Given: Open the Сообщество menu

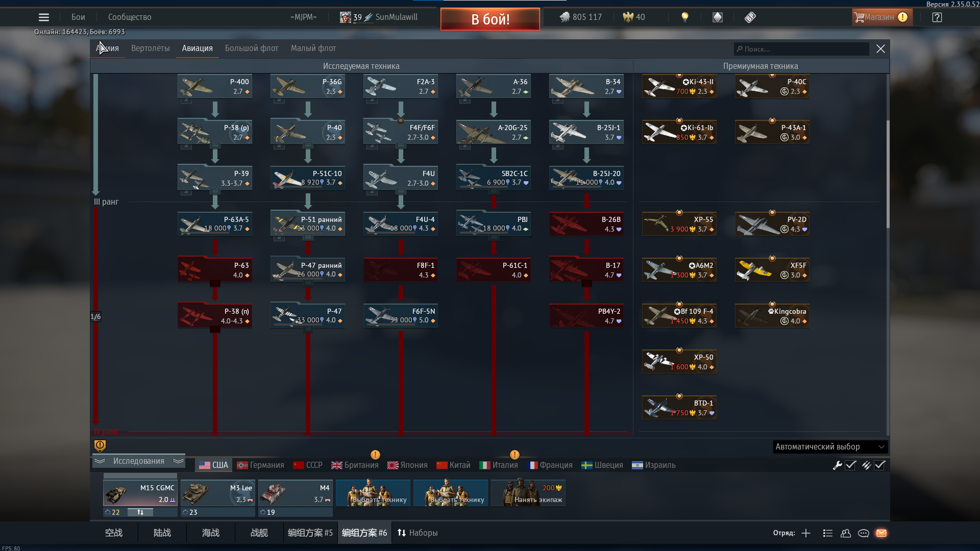Looking at the screenshot, I should pos(130,17).
